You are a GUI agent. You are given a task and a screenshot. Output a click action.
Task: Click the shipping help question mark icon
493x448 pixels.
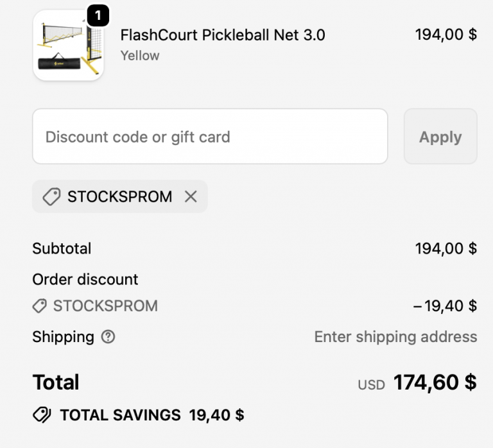pyautogui.click(x=108, y=336)
